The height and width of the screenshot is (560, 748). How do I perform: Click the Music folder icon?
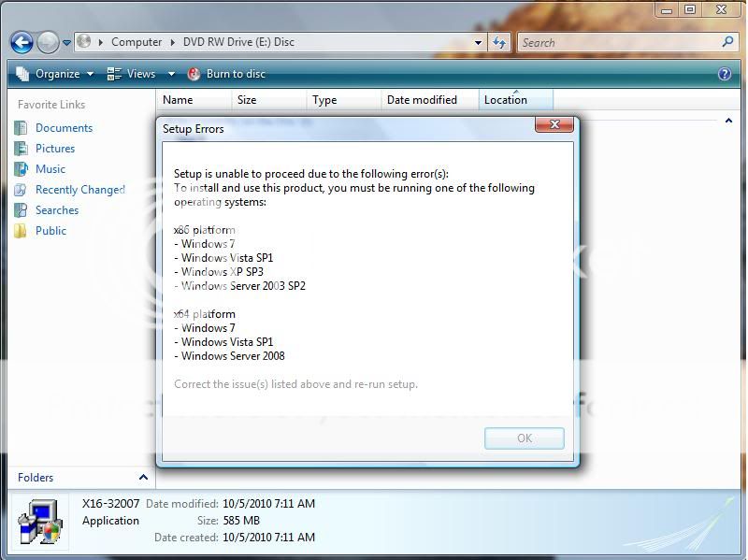[21, 169]
